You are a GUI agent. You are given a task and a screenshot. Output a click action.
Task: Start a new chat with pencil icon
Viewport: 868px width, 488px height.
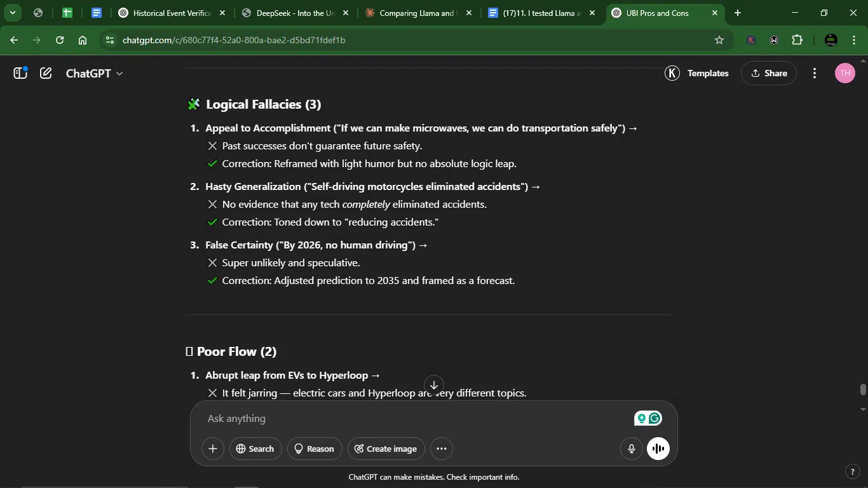tap(46, 73)
